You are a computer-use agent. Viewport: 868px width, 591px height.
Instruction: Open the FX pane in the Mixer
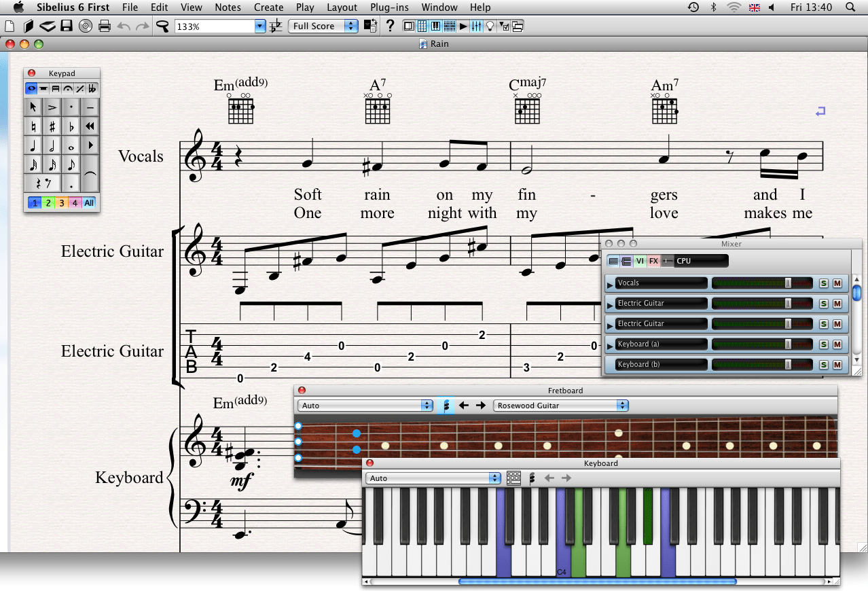(x=653, y=260)
